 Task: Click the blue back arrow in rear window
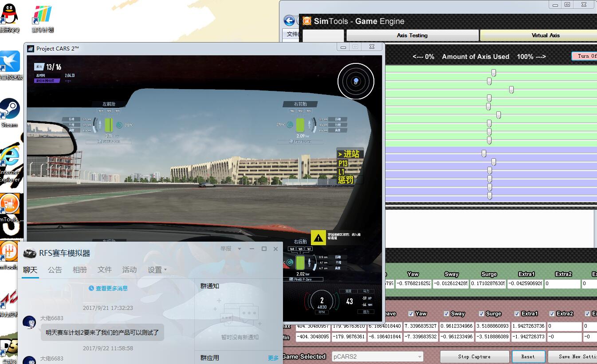289,20
